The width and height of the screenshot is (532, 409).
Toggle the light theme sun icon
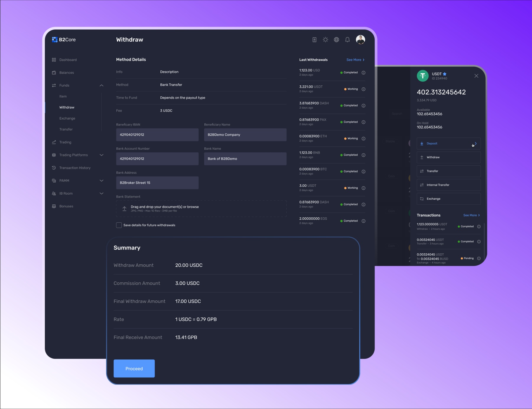tap(325, 40)
